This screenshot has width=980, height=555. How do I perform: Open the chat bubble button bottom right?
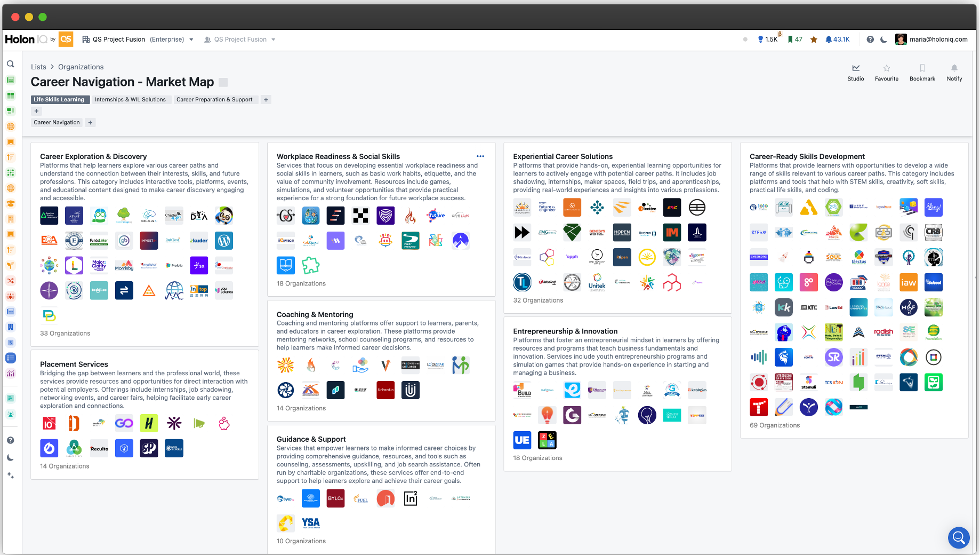959,537
